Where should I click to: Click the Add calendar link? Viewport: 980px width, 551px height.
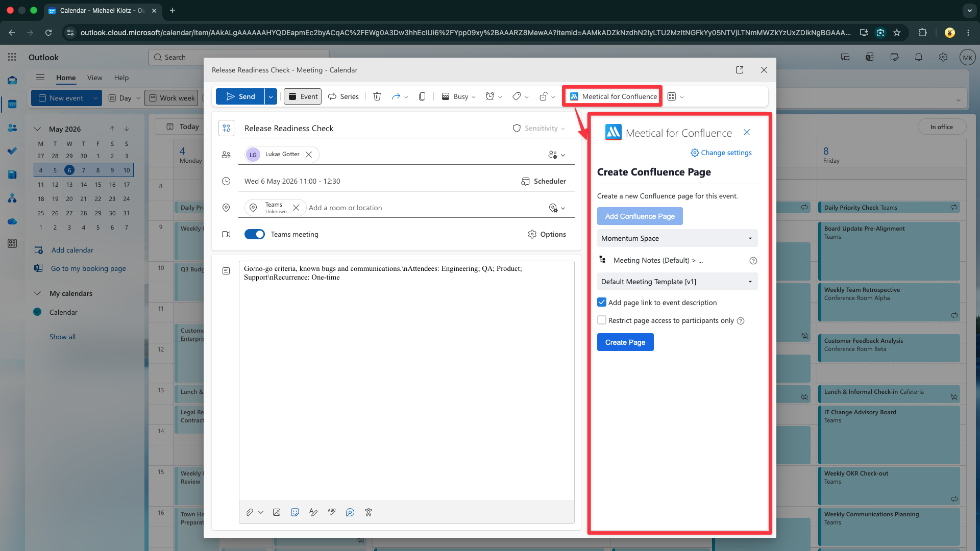[x=72, y=250]
